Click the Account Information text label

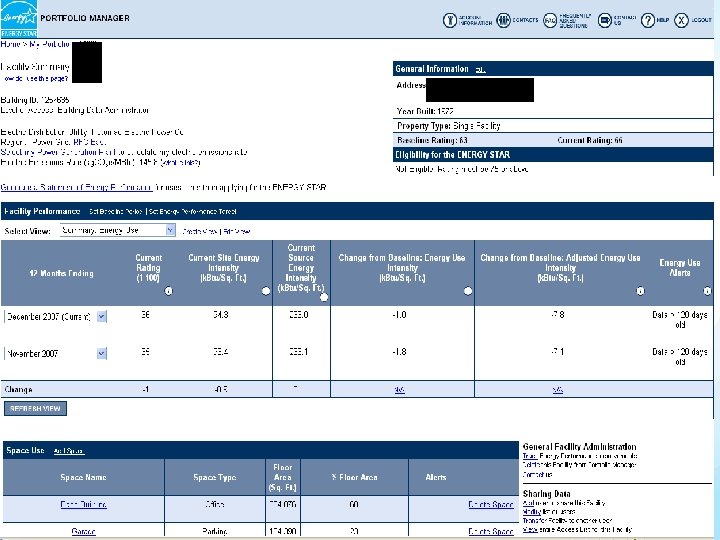tap(475, 20)
